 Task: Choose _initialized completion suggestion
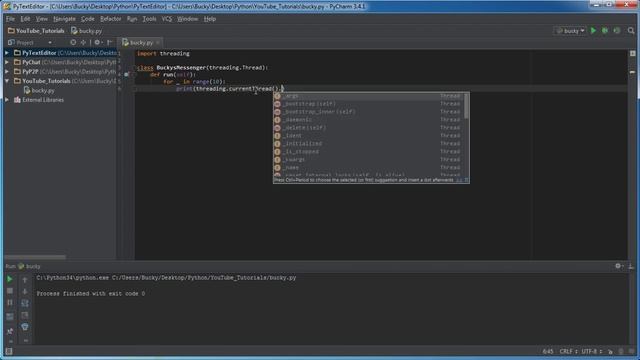(369, 144)
